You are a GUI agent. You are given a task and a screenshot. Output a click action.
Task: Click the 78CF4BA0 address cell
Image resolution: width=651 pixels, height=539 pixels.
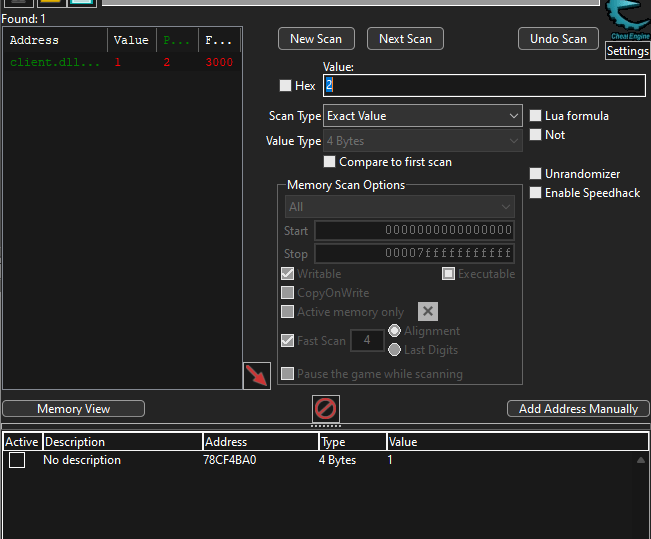230,460
